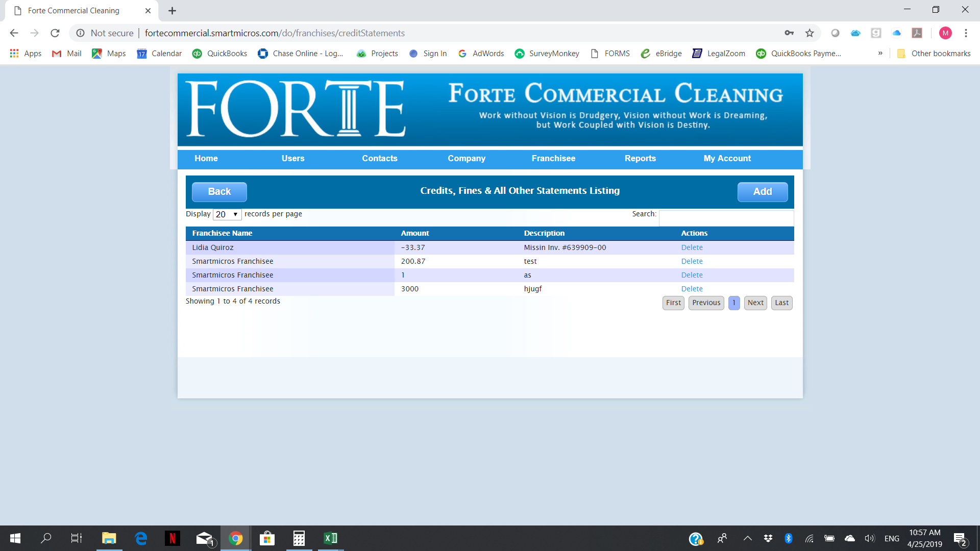Open File Explorer from the taskbar
The width and height of the screenshot is (980, 551).
click(x=109, y=538)
